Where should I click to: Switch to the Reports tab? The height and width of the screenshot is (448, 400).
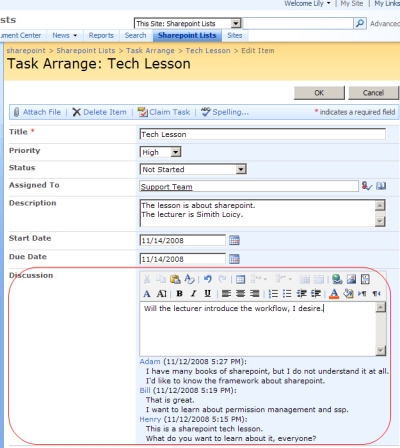[x=101, y=35]
